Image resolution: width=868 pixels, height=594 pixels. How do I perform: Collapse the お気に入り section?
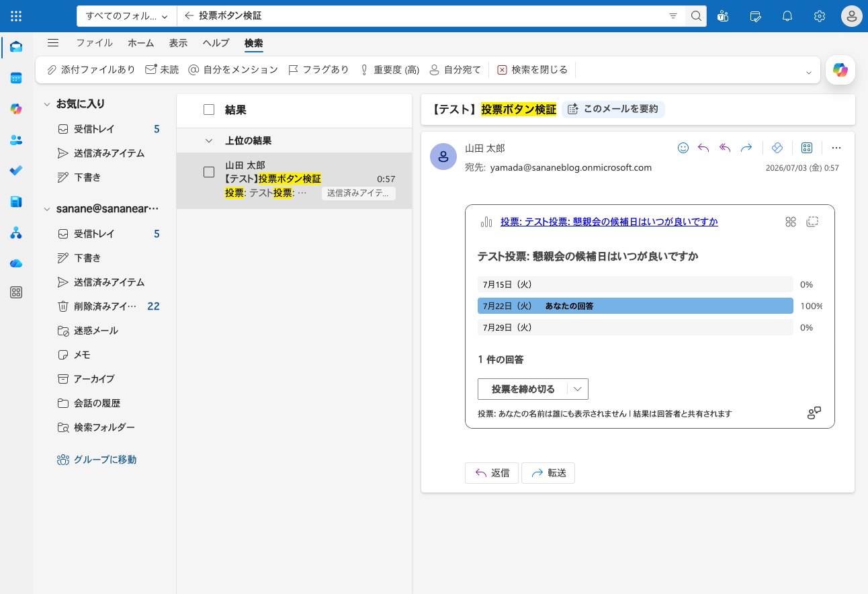click(x=47, y=104)
